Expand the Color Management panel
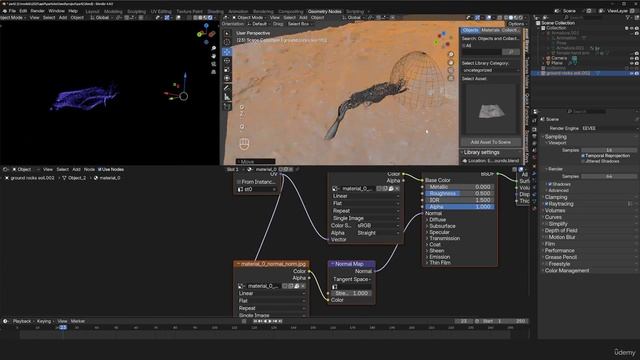The width and height of the screenshot is (640, 360). (x=566, y=271)
